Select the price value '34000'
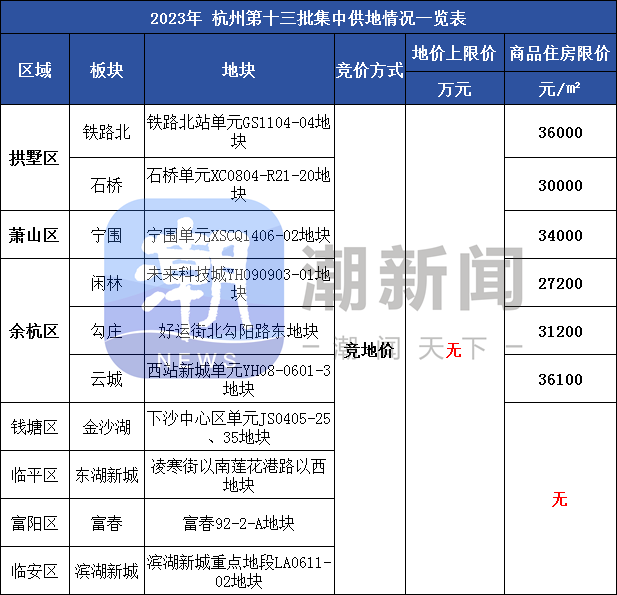617x595 pixels. point(560,235)
